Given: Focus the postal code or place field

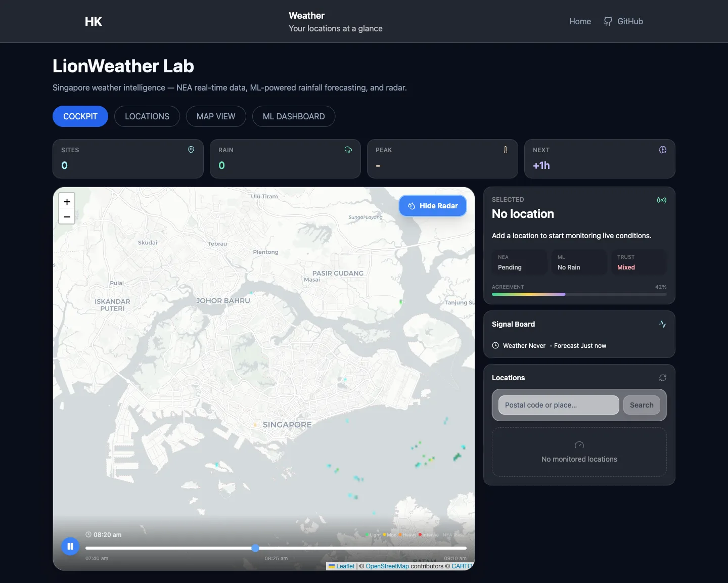Looking at the screenshot, I should pos(559,405).
